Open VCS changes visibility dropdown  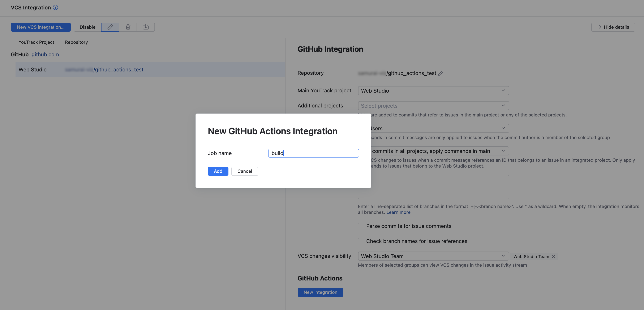(x=433, y=256)
